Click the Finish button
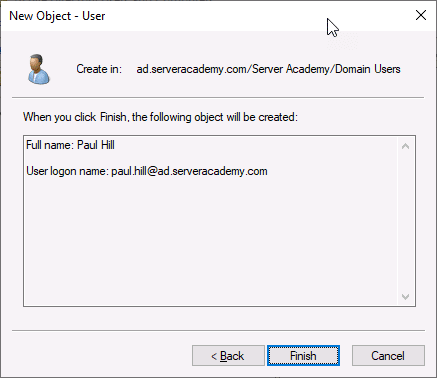The height and width of the screenshot is (378, 437). coord(303,355)
